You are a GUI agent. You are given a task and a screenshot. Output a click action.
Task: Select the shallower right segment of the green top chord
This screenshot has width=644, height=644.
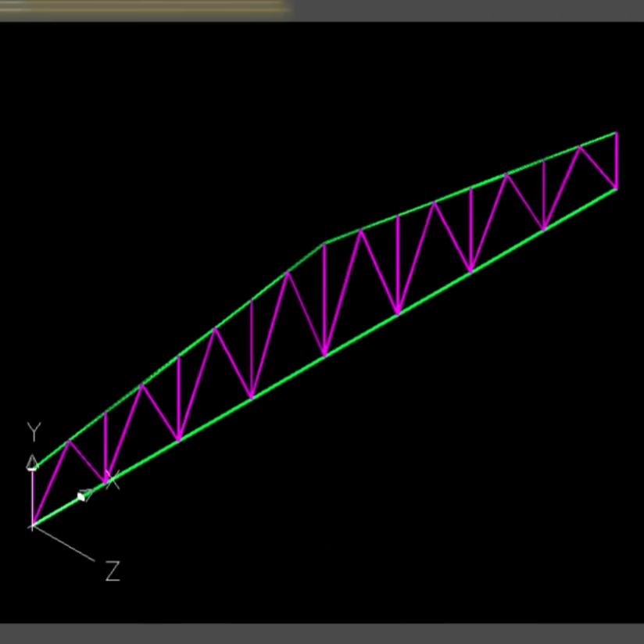pos(469,189)
